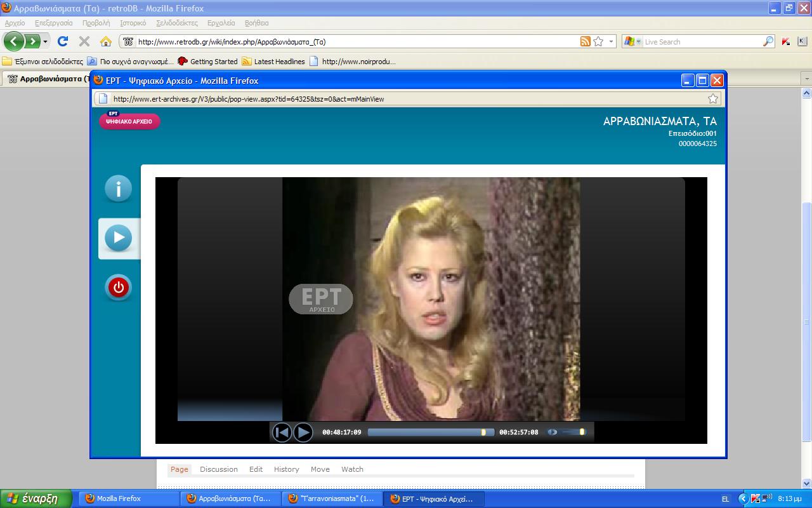Reload the page with refresh icon
812x508 pixels.
[x=63, y=41]
